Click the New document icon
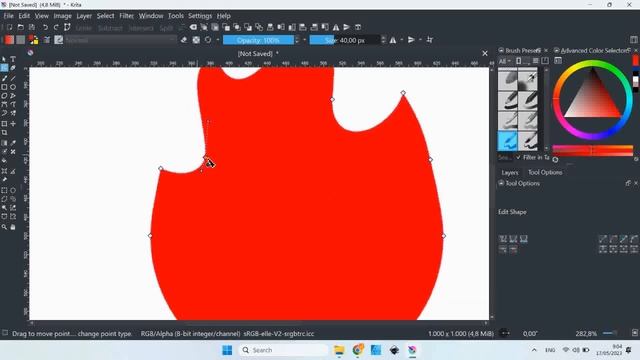 [9, 27]
